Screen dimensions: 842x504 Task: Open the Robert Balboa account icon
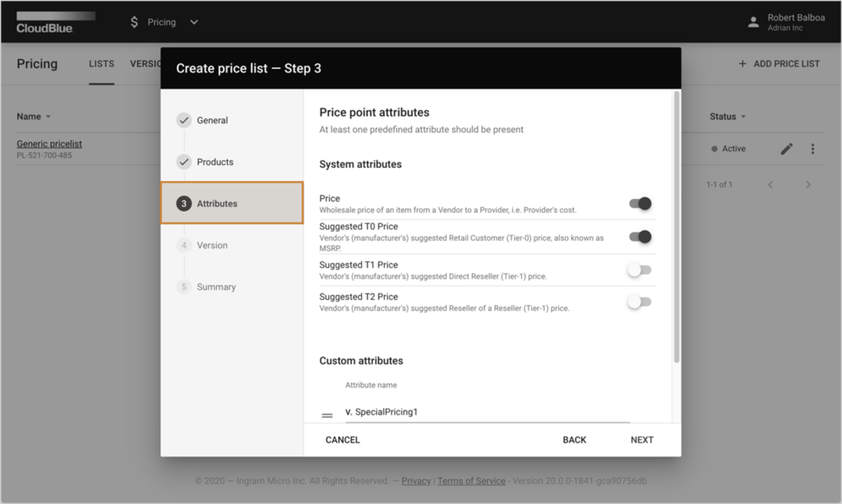click(754, 21)
